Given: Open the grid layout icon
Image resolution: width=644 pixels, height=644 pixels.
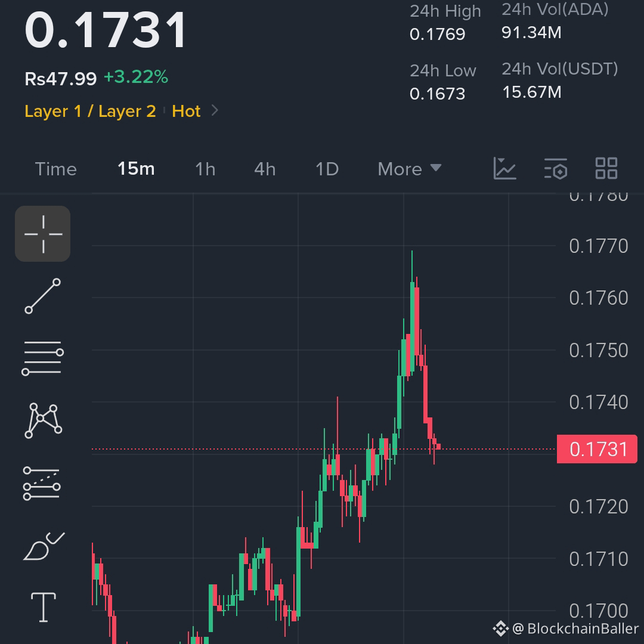Looking at the screenshot, I should click(x=606, y=168).
